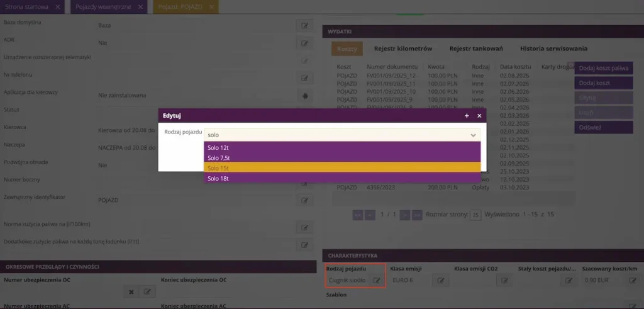
Task: Switch to Rejestr tankowań tab
Action: 476,48
